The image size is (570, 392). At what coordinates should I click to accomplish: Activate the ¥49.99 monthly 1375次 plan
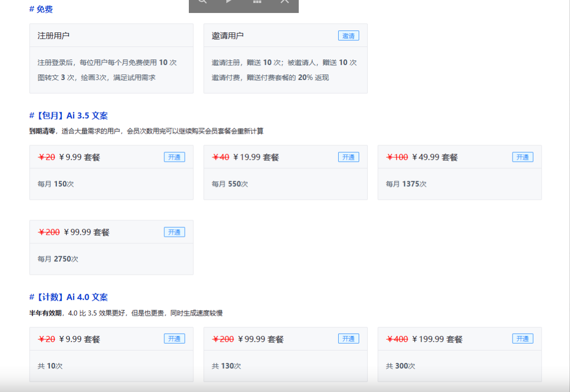tap(523, 156)
